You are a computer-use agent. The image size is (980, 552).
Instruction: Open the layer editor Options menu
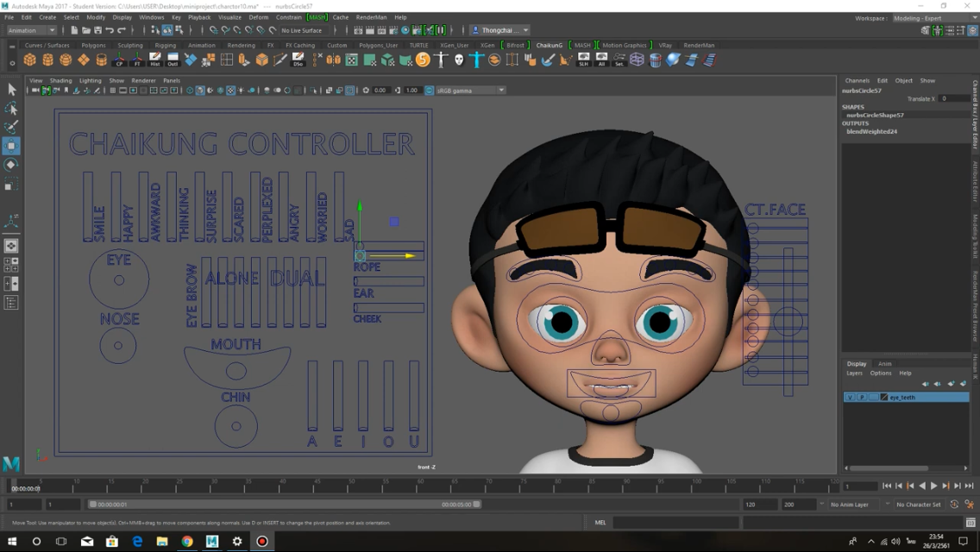click(881, 373)
